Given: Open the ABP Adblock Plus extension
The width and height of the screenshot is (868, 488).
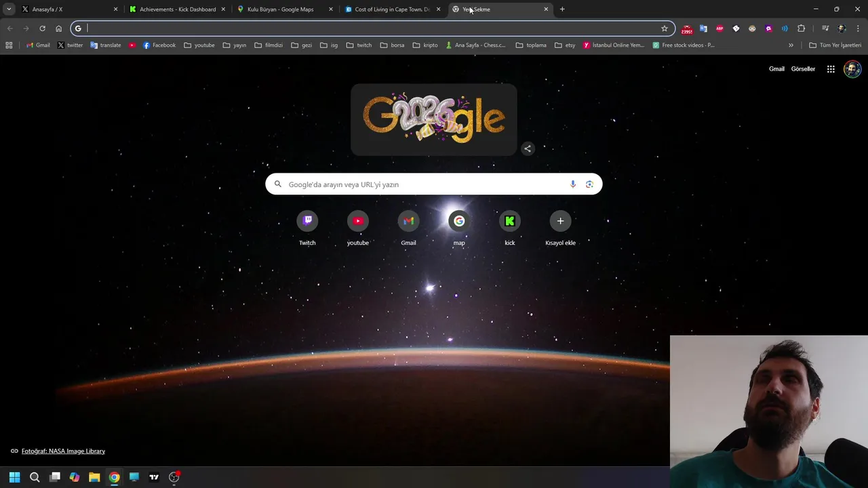Looking at the screenshot, I should pos(719,28).
